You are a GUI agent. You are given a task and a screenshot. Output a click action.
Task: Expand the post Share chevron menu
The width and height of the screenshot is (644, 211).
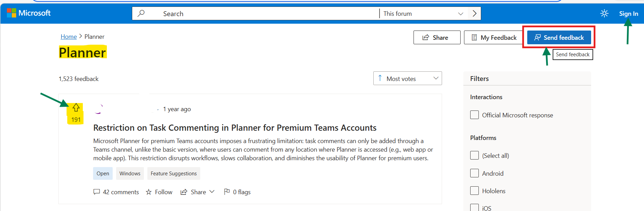pos(212,191)
